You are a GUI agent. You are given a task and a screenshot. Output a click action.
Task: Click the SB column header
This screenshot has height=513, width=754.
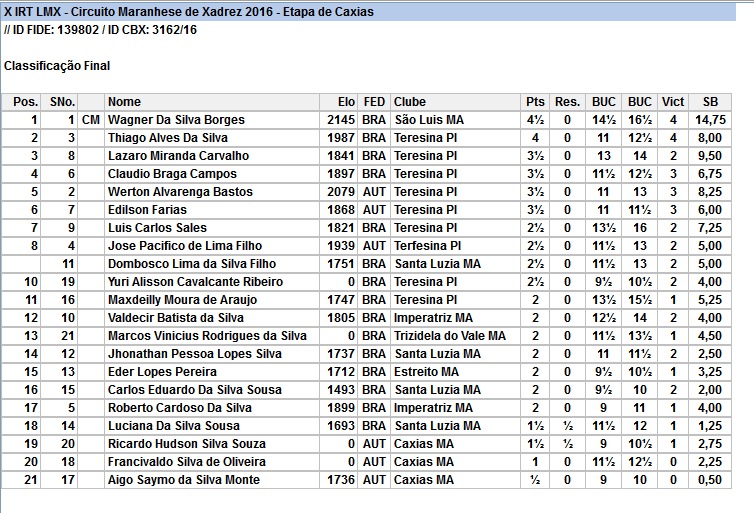710,102
